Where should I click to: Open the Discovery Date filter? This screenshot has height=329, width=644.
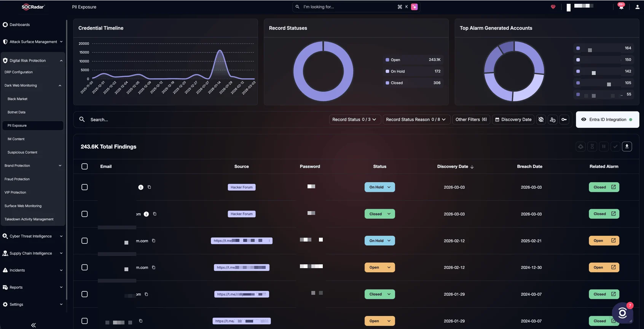513,119
